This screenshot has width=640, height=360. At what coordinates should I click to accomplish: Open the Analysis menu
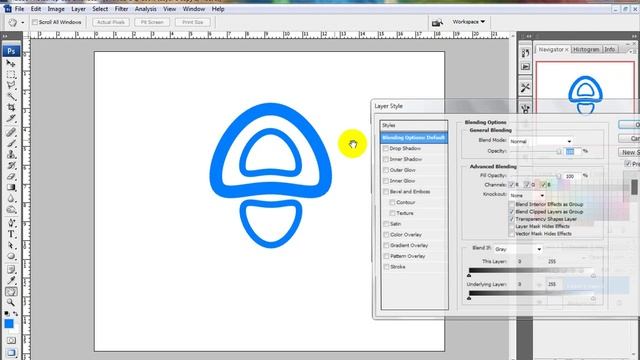tap(145, 9)
